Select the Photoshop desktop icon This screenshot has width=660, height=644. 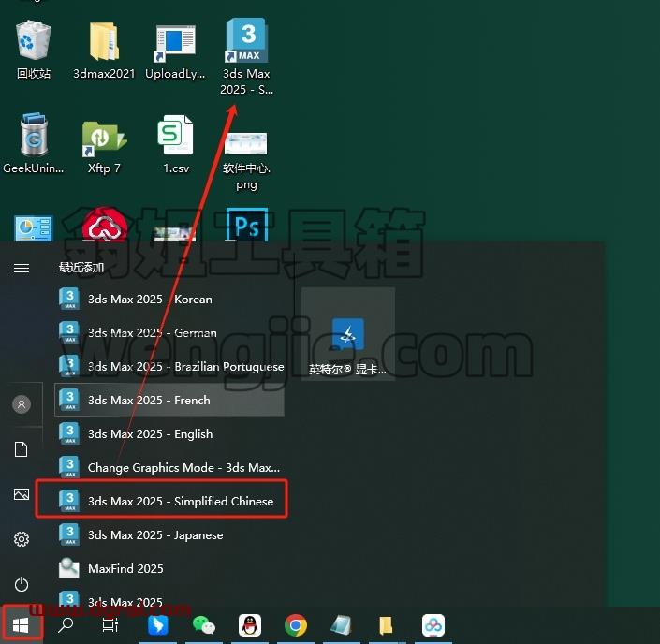pyautogui.click(x=246, y=225)
